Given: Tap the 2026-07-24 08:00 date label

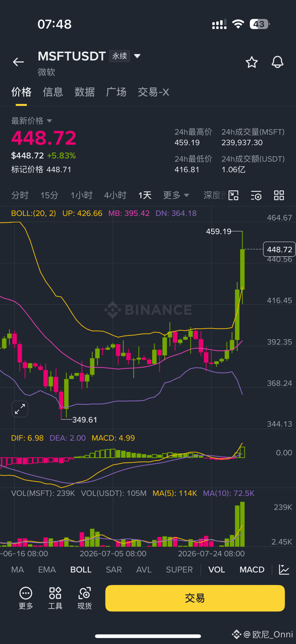Looking at the screenshot, I should [x=211, y=554].
